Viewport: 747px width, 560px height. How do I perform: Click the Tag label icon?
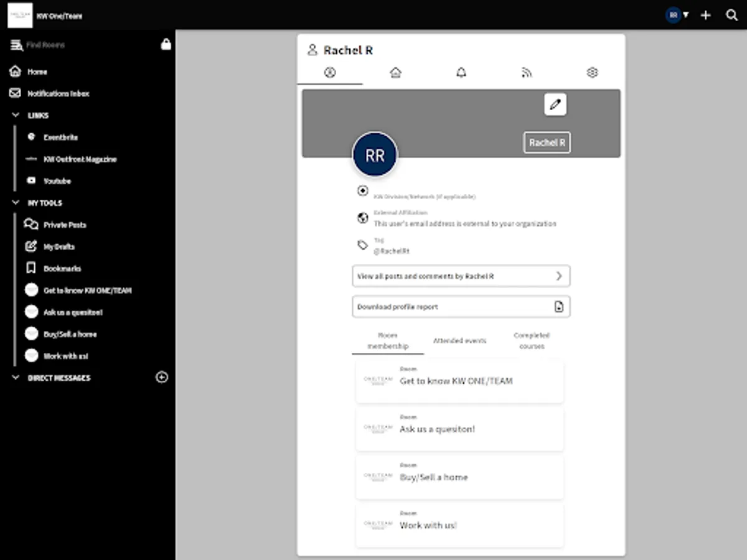(x=363, y=245)
